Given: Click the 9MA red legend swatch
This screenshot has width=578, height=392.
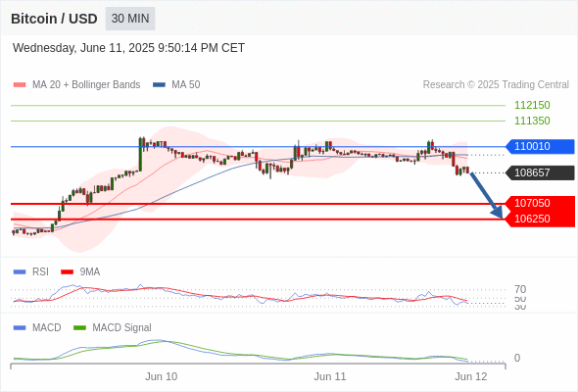Looking at the screenshot, I should [67, 271].
